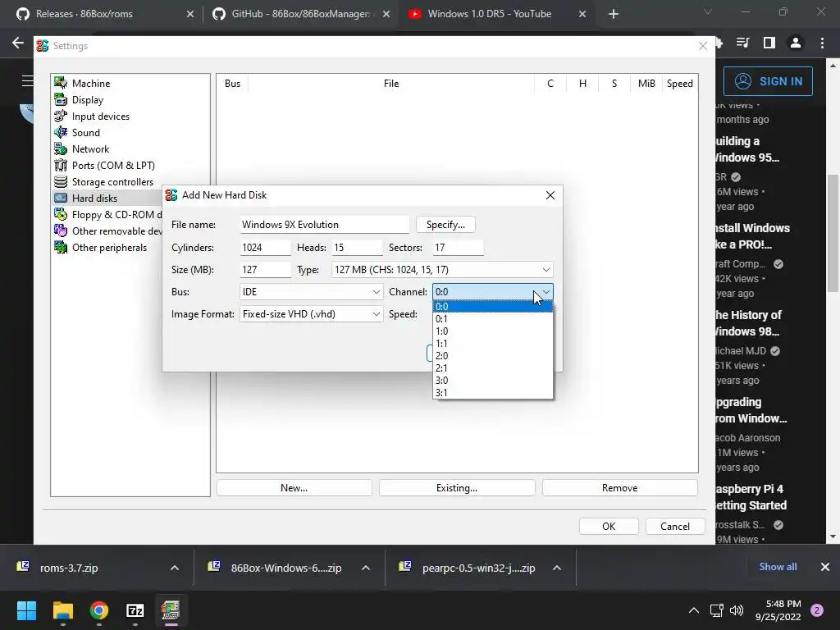
Task: Click Show all downloads link
Action: click(x=778, y=567)
